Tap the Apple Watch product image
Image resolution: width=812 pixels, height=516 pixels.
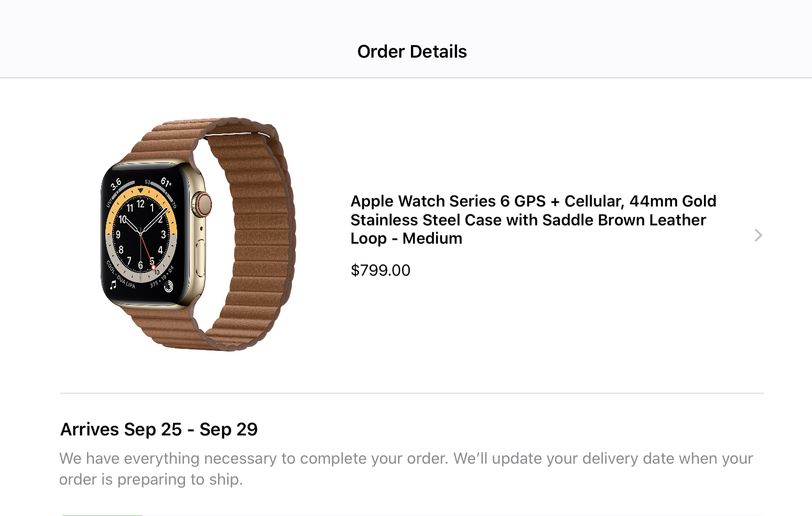tap(199, 234)
